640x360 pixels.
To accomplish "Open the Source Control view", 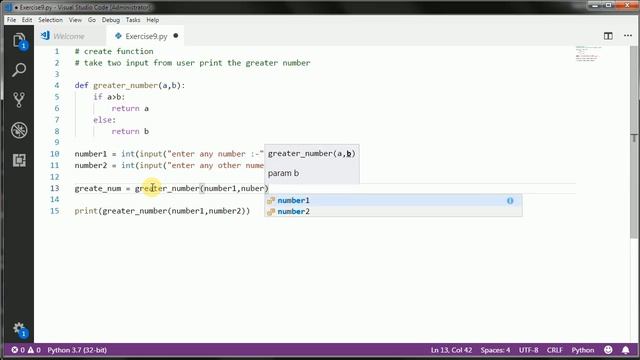I will 19,100.
